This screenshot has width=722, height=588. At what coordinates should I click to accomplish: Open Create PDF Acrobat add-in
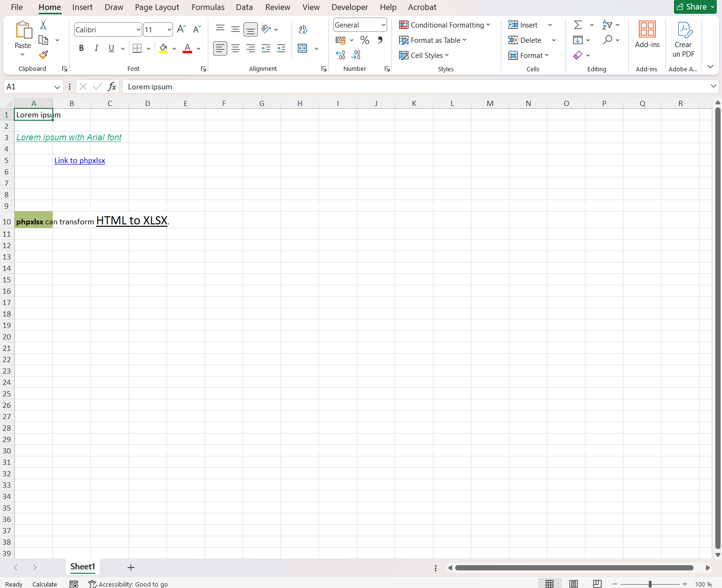683,40
